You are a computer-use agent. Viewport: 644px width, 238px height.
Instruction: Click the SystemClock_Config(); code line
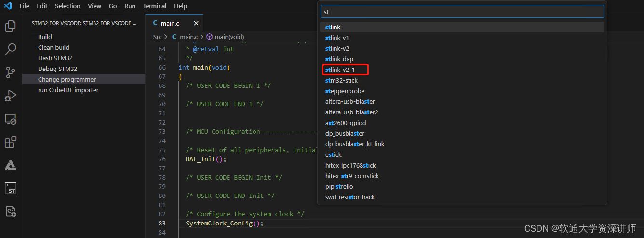coord(225,224)
